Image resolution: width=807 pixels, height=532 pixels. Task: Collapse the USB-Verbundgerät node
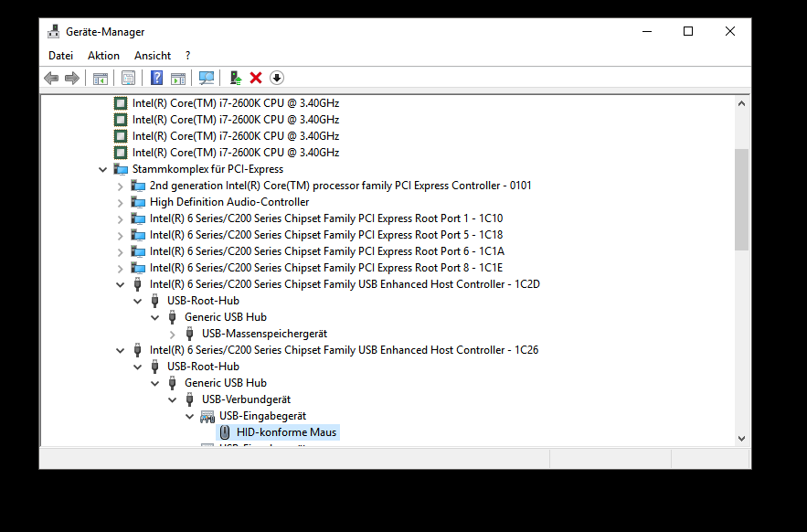click(x=173, y=400)
